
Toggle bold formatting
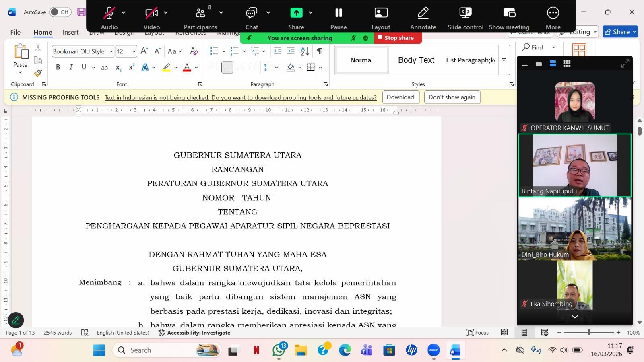pyautogui.click(x=58, y=67)
